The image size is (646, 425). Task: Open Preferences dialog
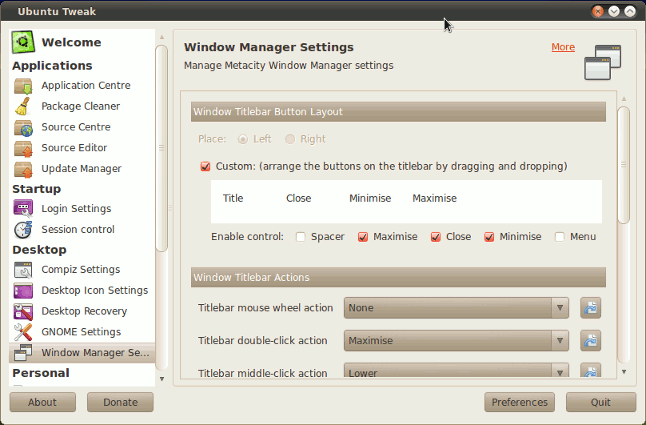click(x=520, y=402)
